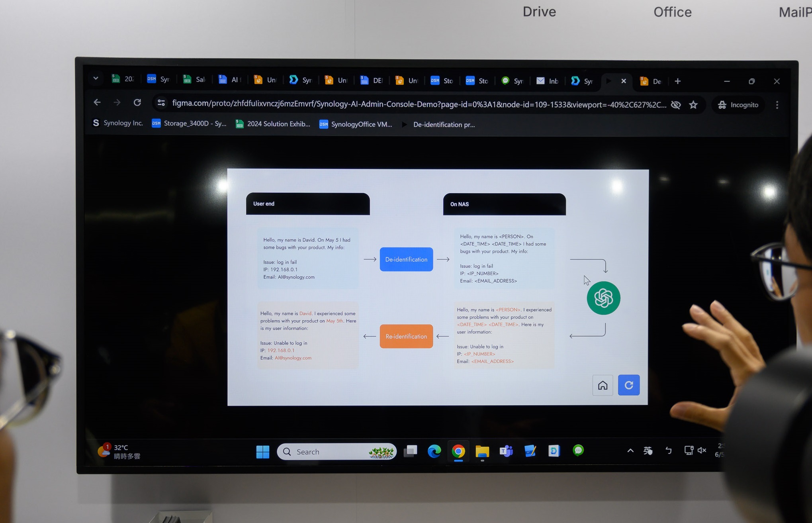This screenshot has height=523, width=812.
Task: Click the Re-identification process button
Action: click(x=406, y=336)
